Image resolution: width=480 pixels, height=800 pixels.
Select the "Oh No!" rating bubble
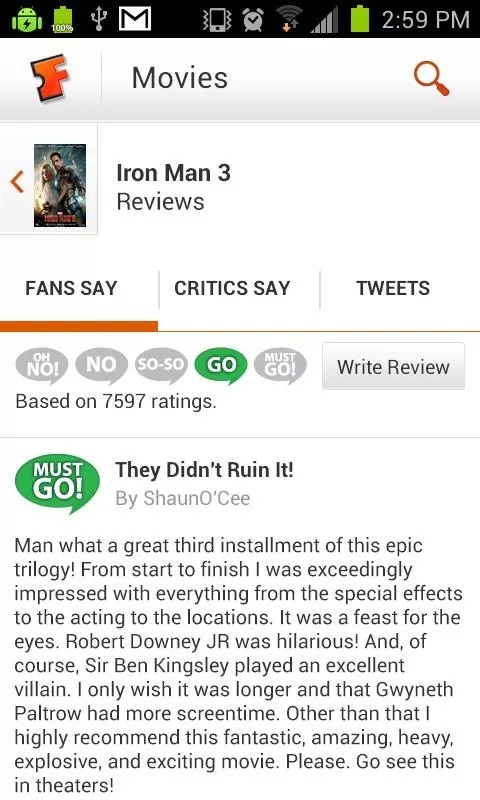[x=41, y=365]
